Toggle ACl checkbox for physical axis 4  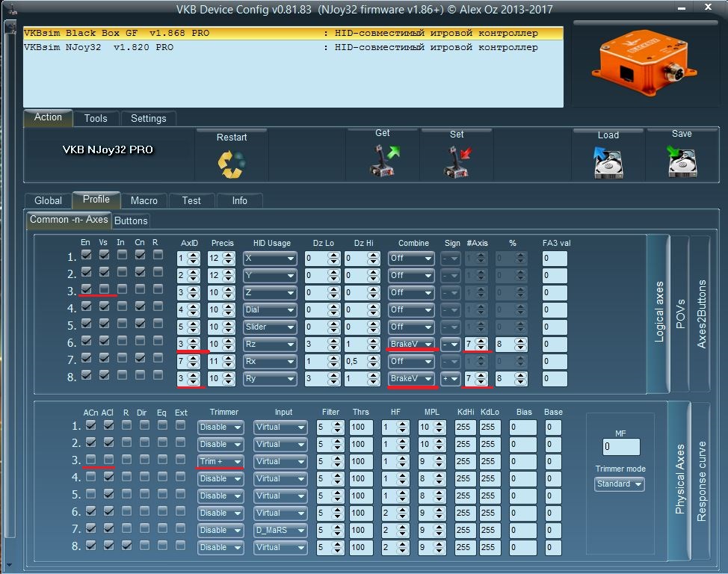(108, 477)
